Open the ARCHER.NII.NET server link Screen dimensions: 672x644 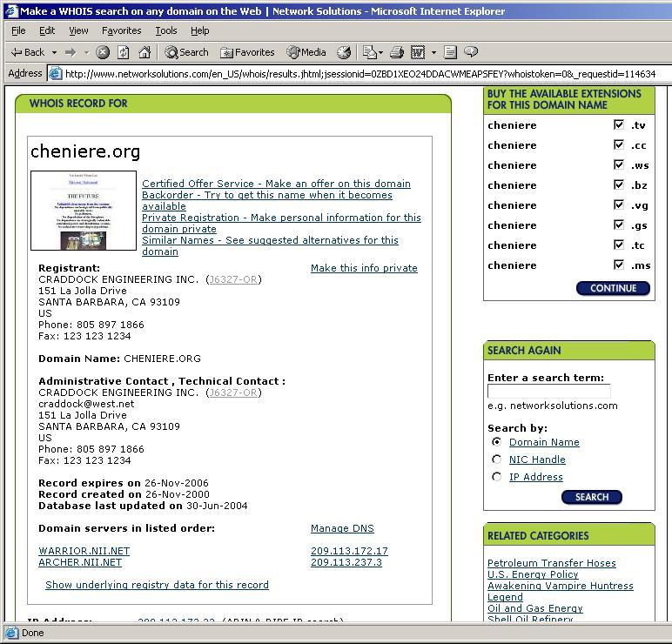pos(80,562)
